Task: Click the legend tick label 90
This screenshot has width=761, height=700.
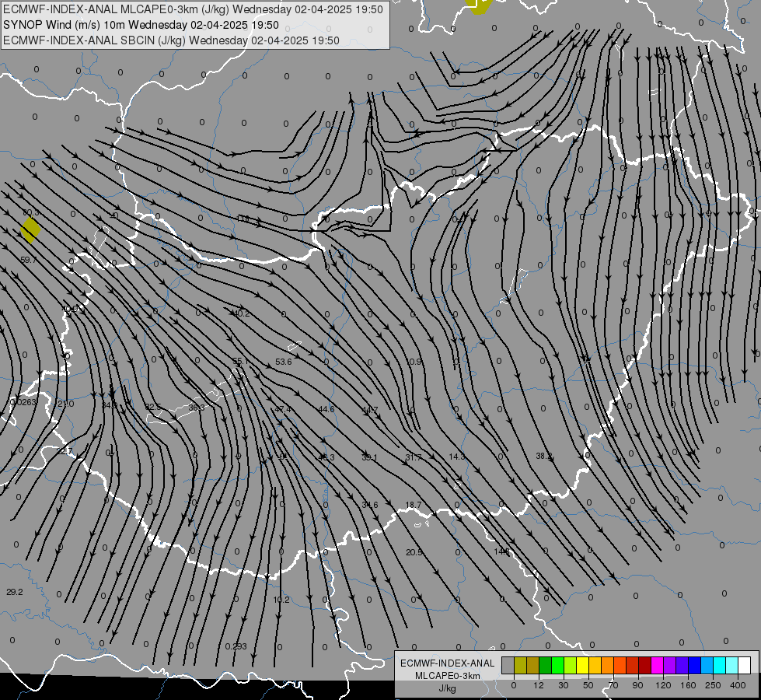Action: click(x=637, y=685)
